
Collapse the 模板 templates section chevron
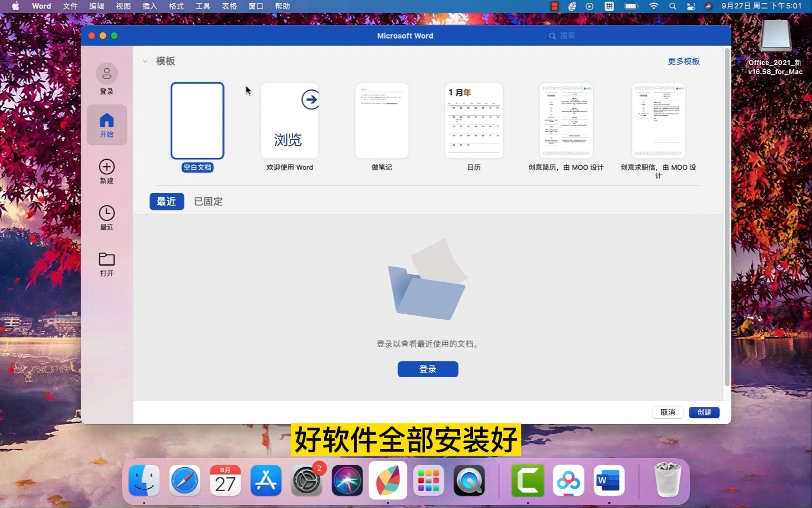145,61
